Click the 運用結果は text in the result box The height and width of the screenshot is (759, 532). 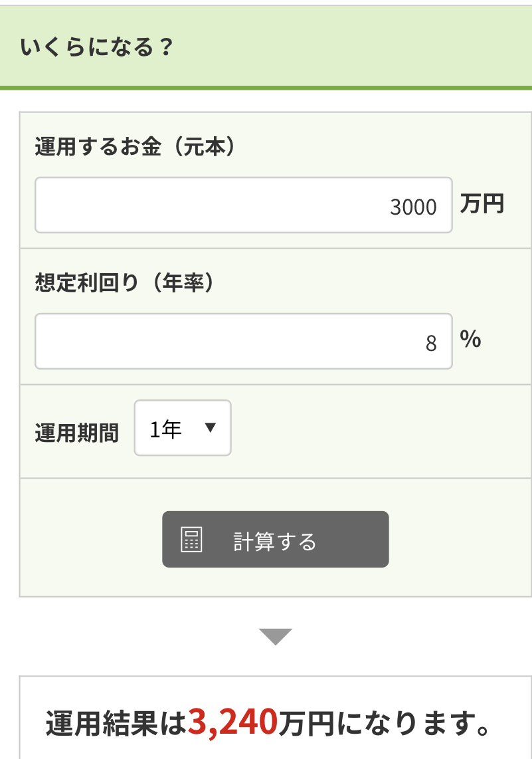coord(116,724)
